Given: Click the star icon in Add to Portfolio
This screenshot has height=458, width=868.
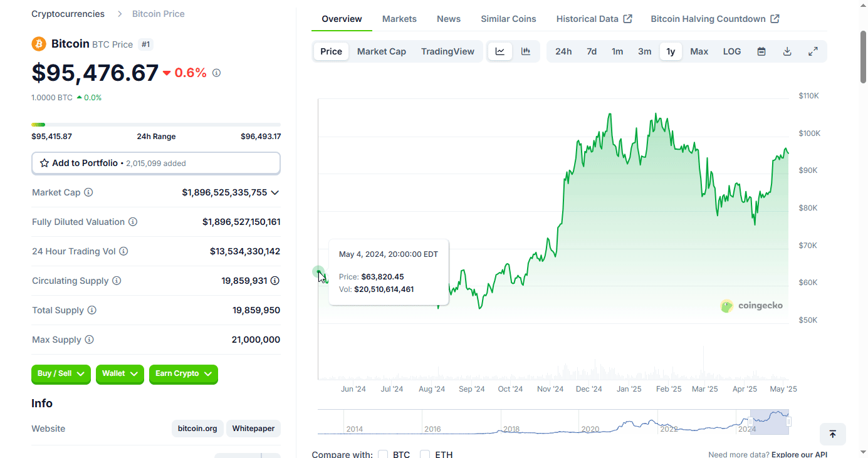Looking at the screenshot, I should tap(44, 163).
